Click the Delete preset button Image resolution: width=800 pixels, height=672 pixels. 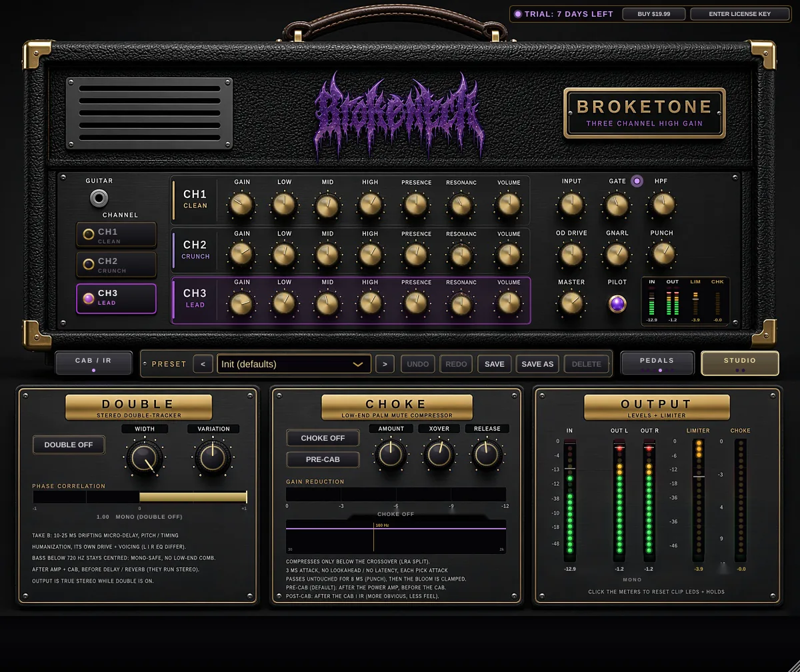587,364
